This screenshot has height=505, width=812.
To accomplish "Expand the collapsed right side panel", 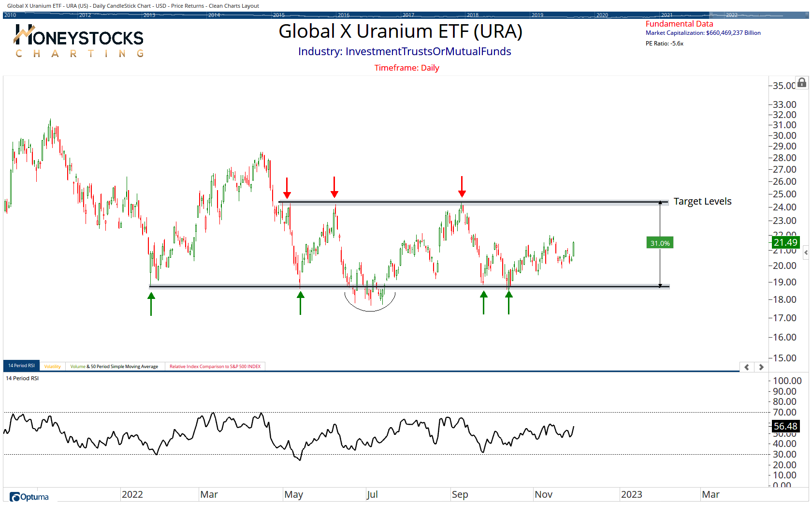I will (x=806, y=252).
